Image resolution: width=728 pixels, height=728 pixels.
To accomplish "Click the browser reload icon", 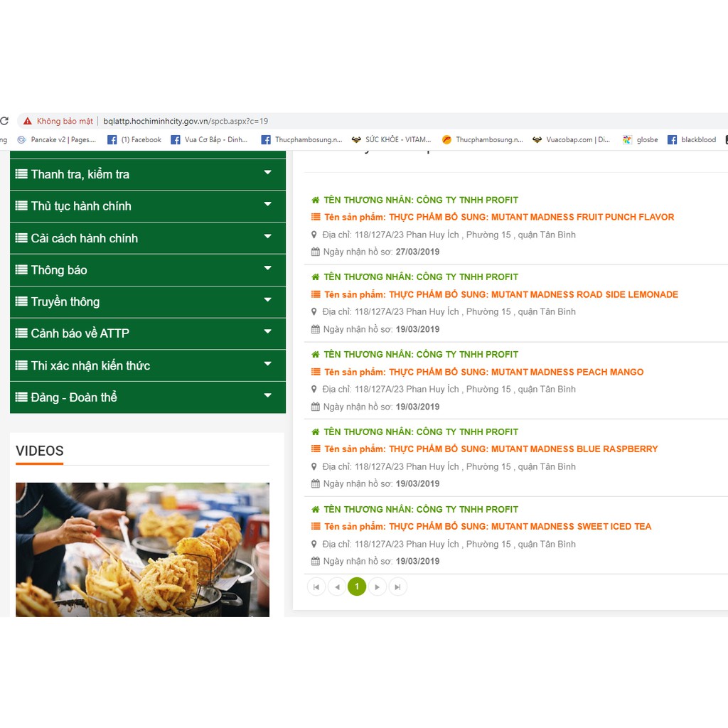I will point(4,121).
